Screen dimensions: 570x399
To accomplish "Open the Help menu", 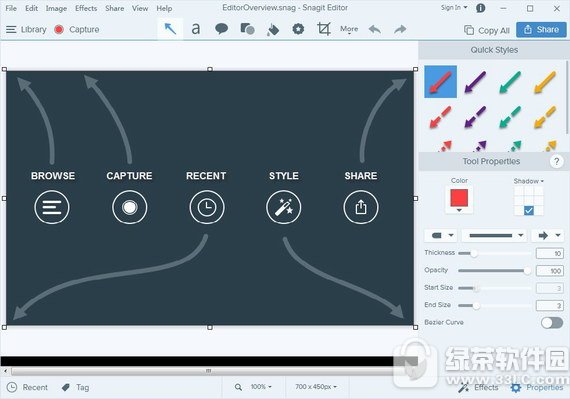I will tap(164, 8).
